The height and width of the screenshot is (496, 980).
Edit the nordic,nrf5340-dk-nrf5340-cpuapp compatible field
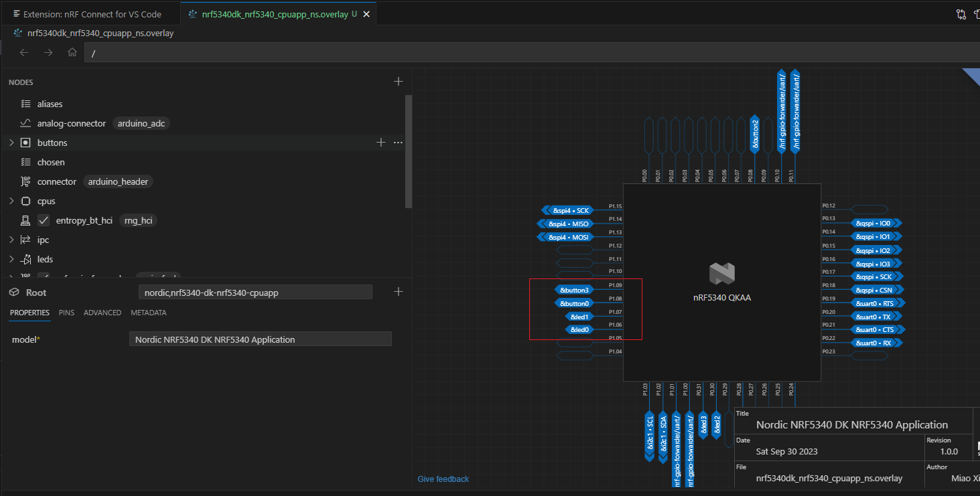pos(255,293)
